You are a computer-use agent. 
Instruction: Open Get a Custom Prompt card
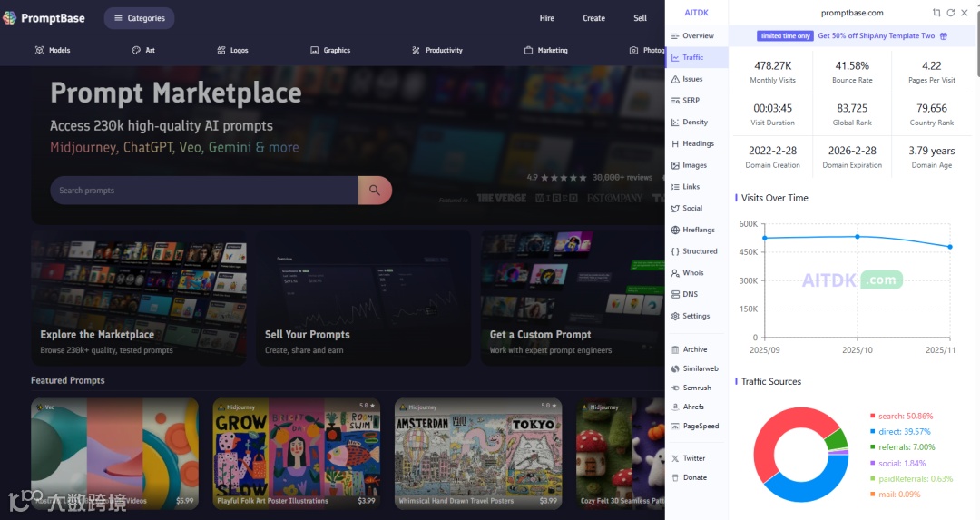[573, 298]
